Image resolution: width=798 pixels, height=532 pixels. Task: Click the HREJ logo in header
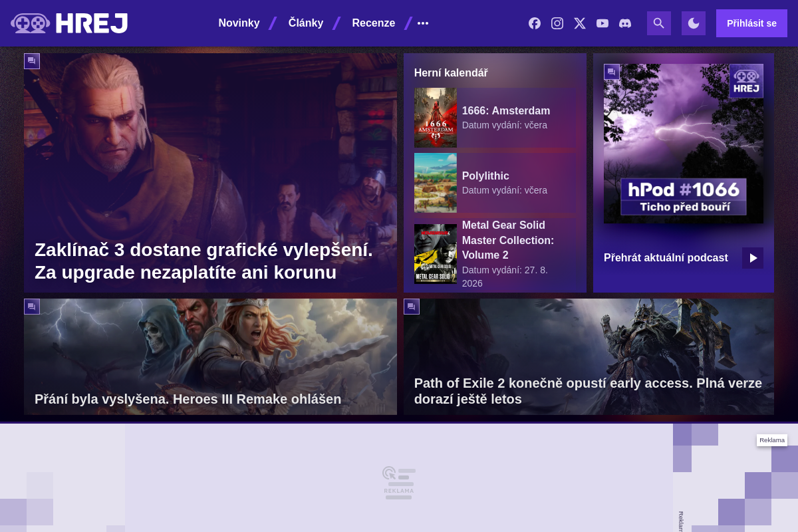tap(69, 23)
